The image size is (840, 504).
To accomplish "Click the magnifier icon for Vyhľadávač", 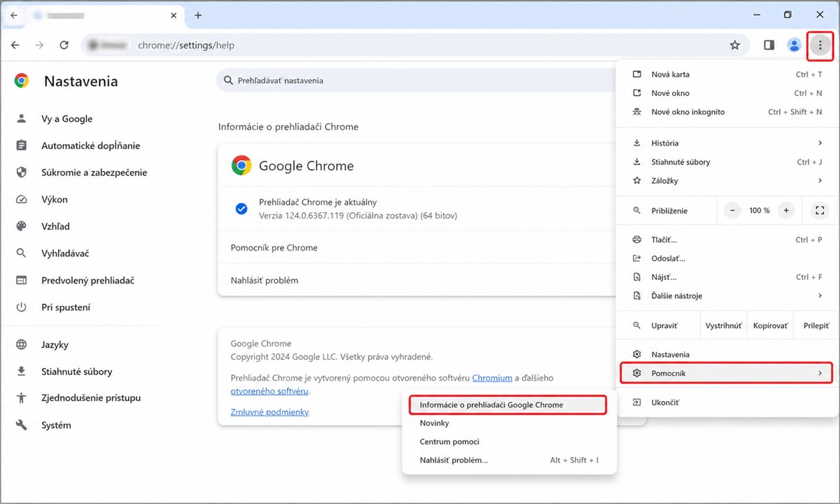I will [22, 253].
